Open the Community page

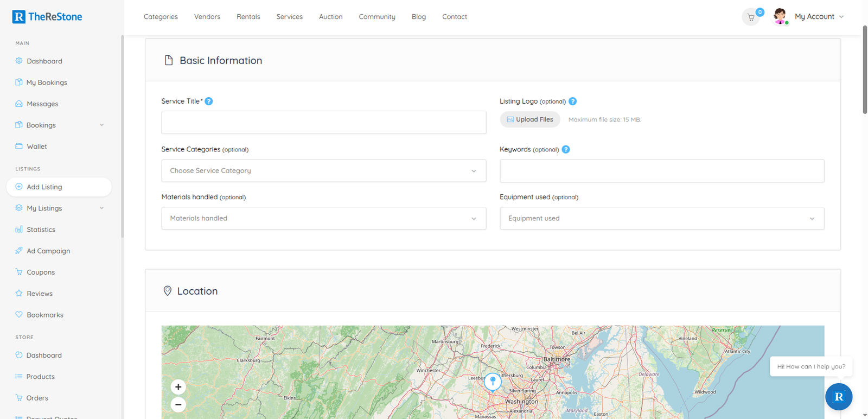pos(377,17)
